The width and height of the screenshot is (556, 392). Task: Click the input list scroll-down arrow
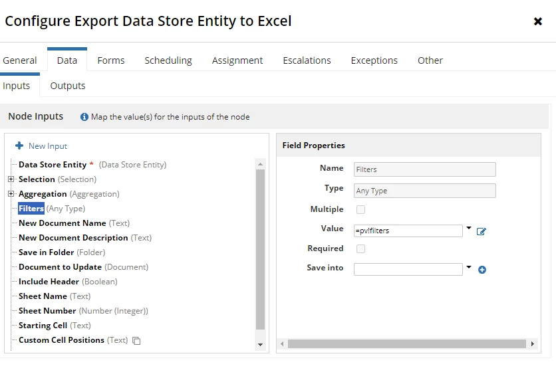tap(260, 345)
